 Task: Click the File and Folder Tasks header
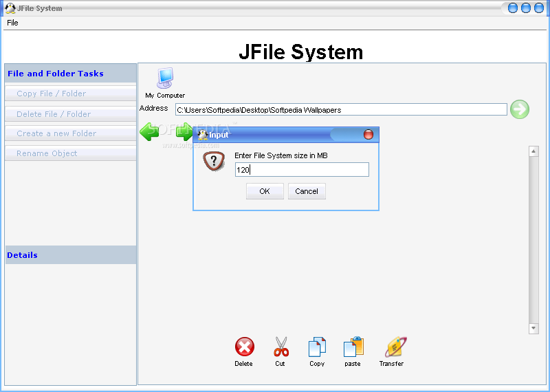[71, 74]
